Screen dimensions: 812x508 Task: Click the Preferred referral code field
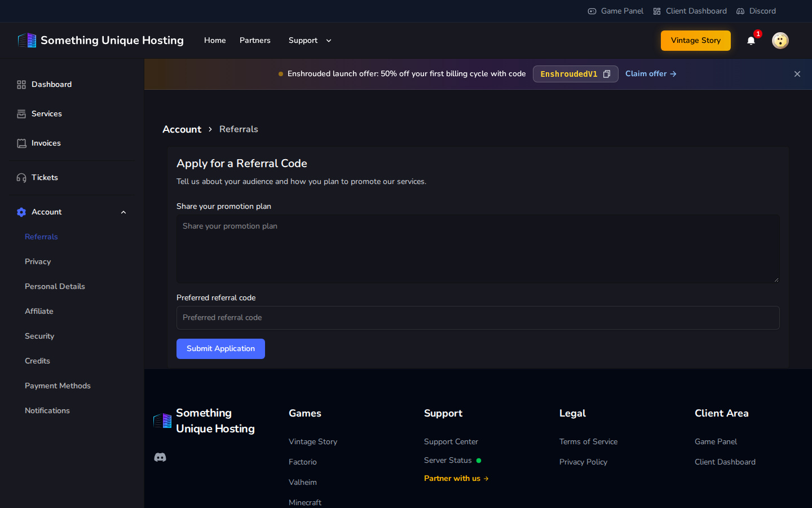478,318
